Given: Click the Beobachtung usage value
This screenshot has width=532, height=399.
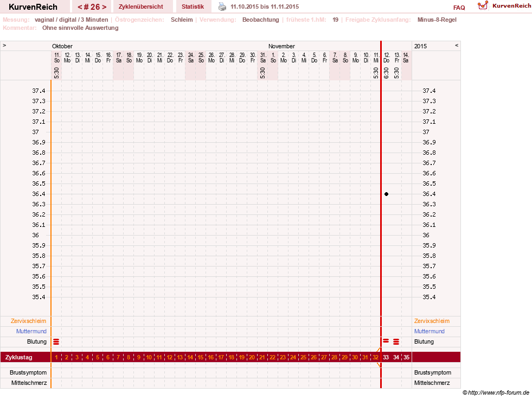Looking at the screenshot, I should [x=260, y=20].
